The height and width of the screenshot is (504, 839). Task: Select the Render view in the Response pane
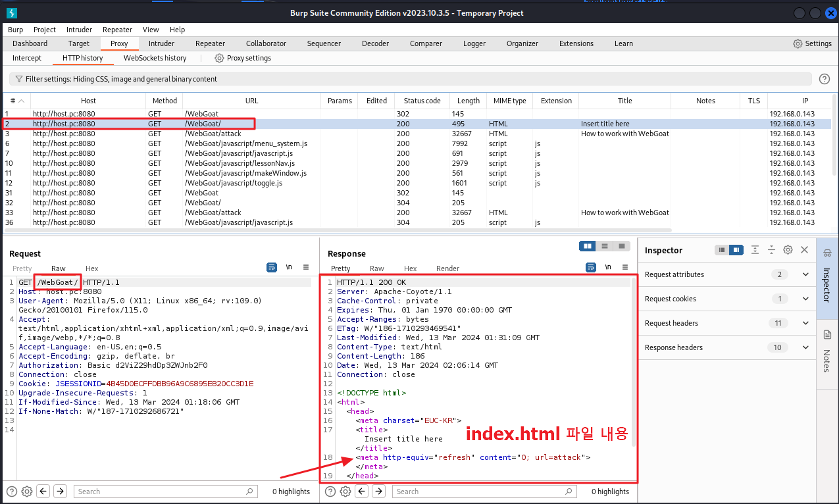[x=447, y=268]
